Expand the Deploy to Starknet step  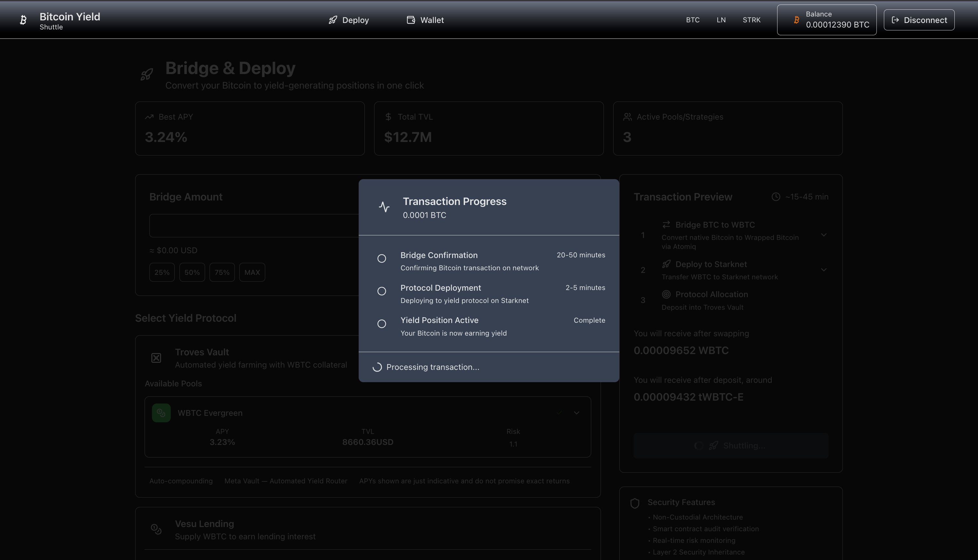[x=824, y=270]
